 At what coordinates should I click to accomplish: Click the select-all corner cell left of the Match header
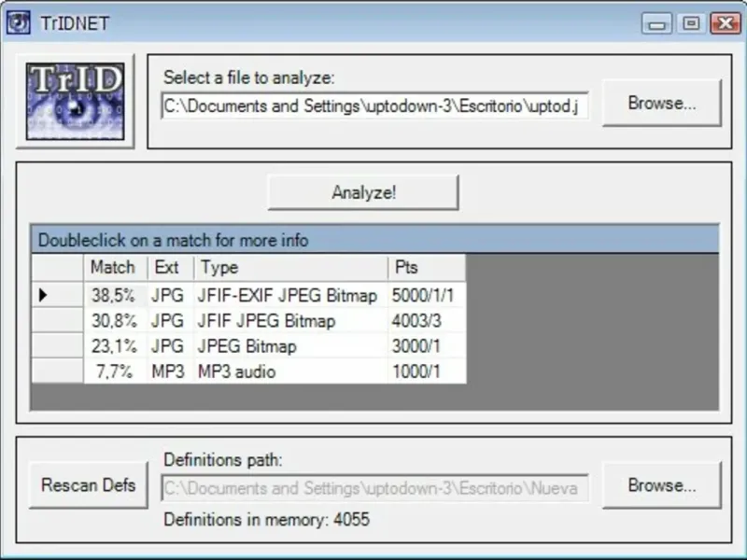click(x=57, y=267)
